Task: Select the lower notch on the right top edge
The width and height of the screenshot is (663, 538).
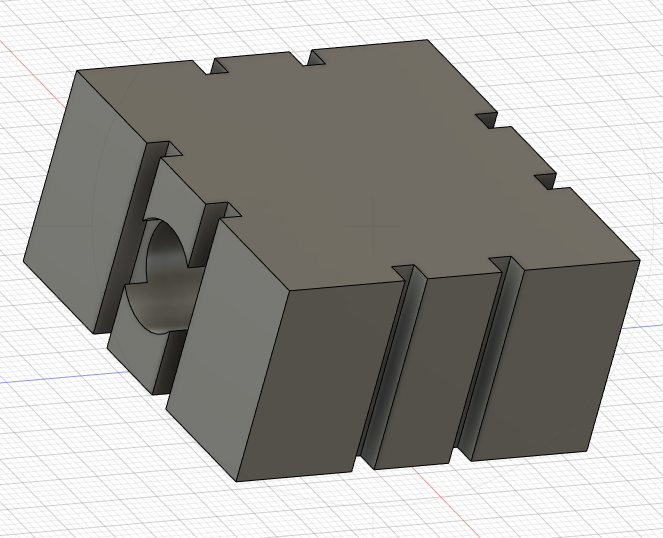Action: click(545, 179)
